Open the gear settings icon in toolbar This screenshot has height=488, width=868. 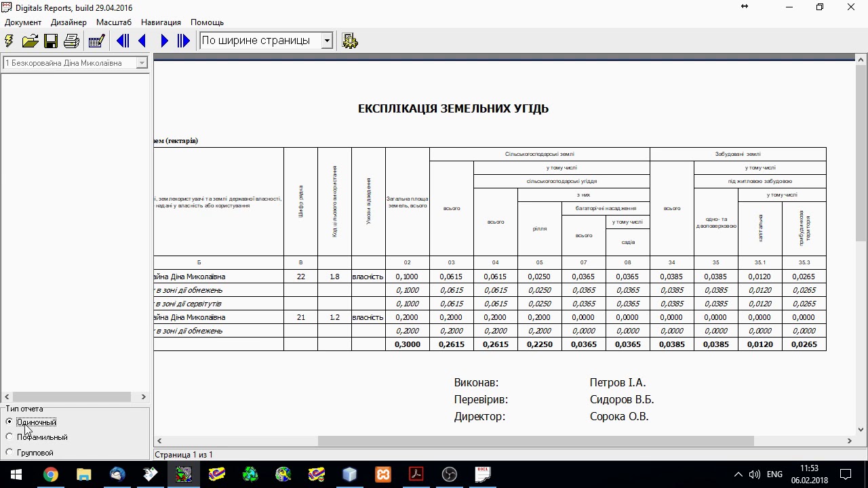pyautogui.click(x=350, y=41)
